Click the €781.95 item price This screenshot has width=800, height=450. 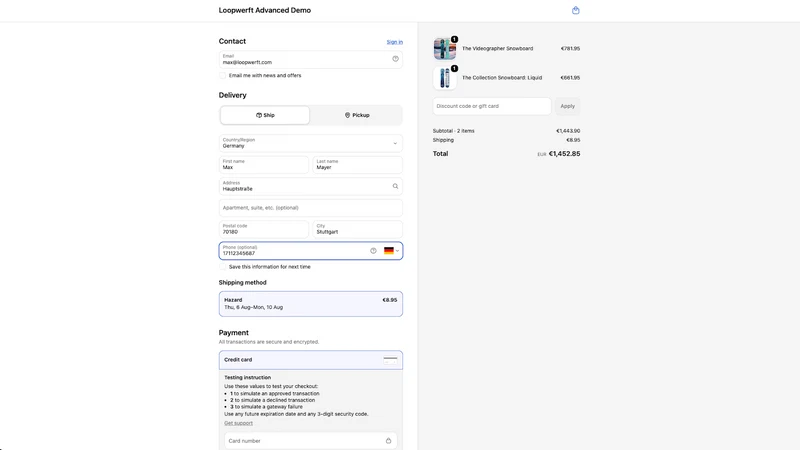click(x=570, y=48)
